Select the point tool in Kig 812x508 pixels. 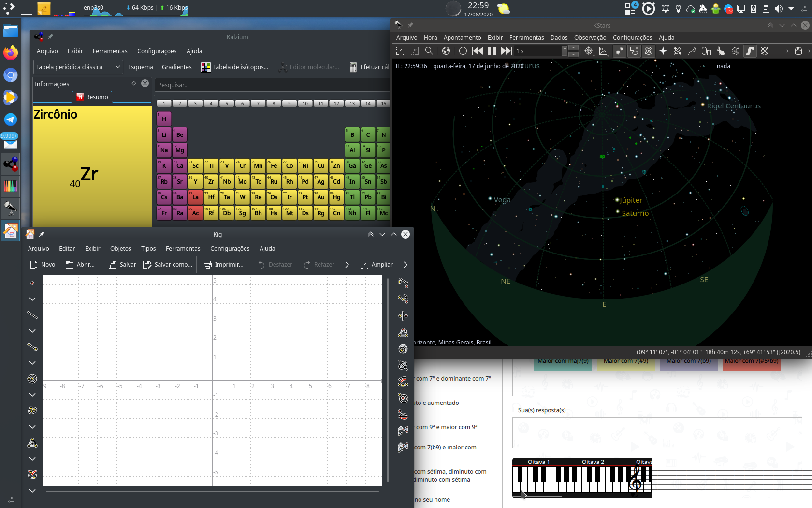tap(32, 283)
